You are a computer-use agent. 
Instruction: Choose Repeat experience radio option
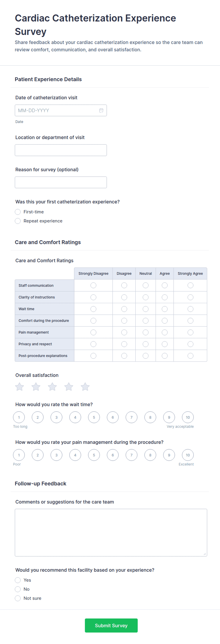(x=18, y=221)
